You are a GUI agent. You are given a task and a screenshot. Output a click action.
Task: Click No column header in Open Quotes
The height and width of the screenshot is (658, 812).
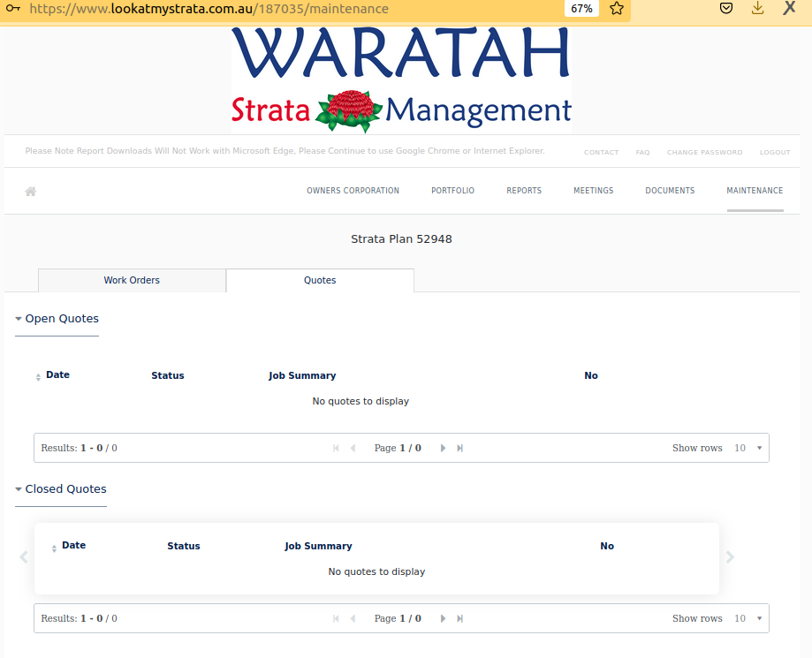[x=591, y=375]
